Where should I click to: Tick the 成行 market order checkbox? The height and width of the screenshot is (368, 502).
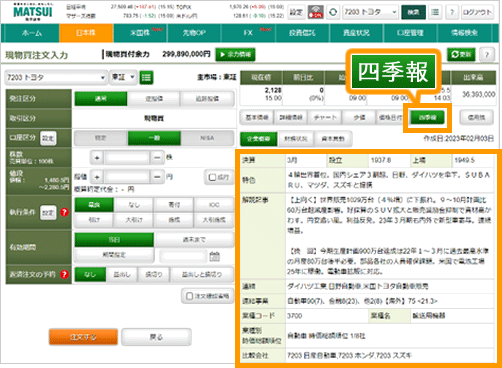tap(219, 177)
